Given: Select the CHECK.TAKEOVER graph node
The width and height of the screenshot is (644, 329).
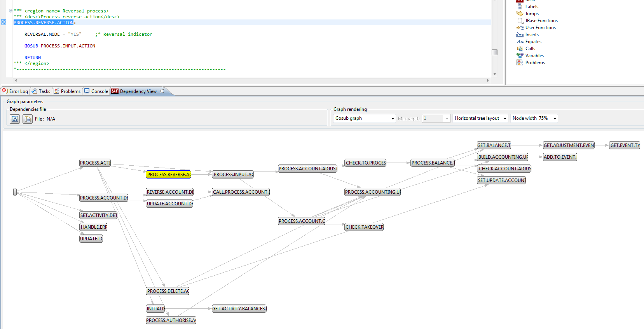Looking at the screenshot, I should pyautogui.click(x=364, y=227).
